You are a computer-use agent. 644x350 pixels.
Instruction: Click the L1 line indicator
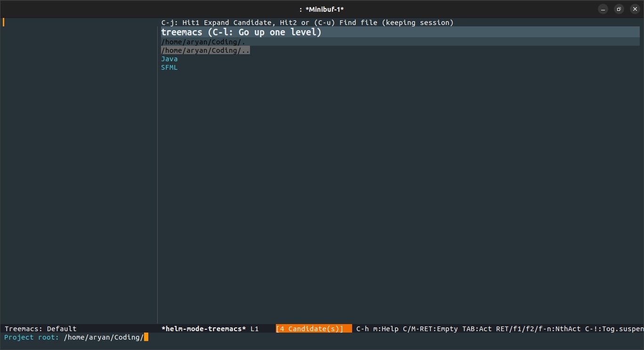[x=255, y=328]
